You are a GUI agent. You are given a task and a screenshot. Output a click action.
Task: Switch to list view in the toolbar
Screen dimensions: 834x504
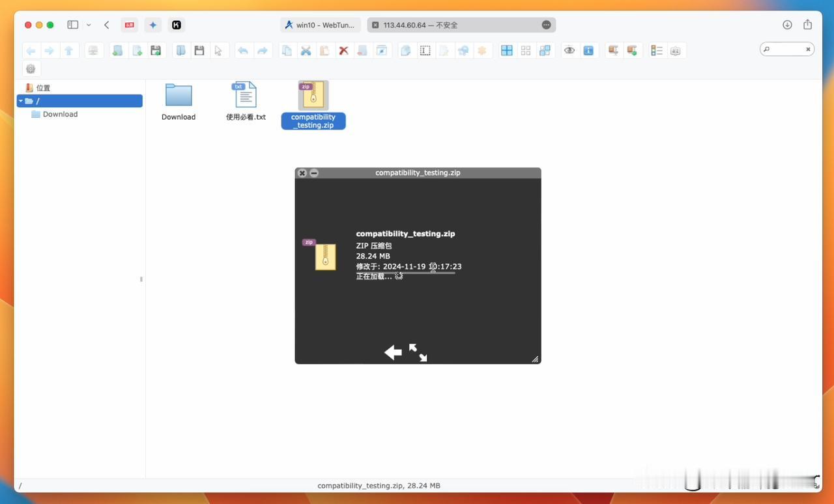(x=657, y=51)
